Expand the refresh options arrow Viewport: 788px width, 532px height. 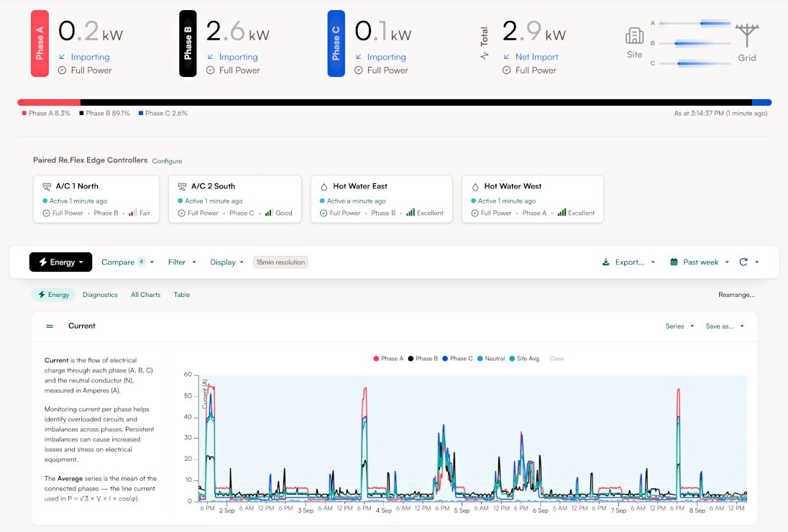(x=757, y=262)
